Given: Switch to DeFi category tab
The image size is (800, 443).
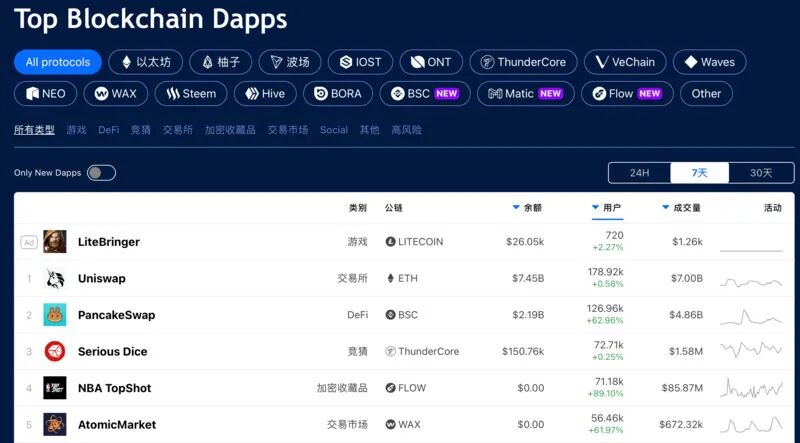Looking at the screenshot, I should pos(109,130).
